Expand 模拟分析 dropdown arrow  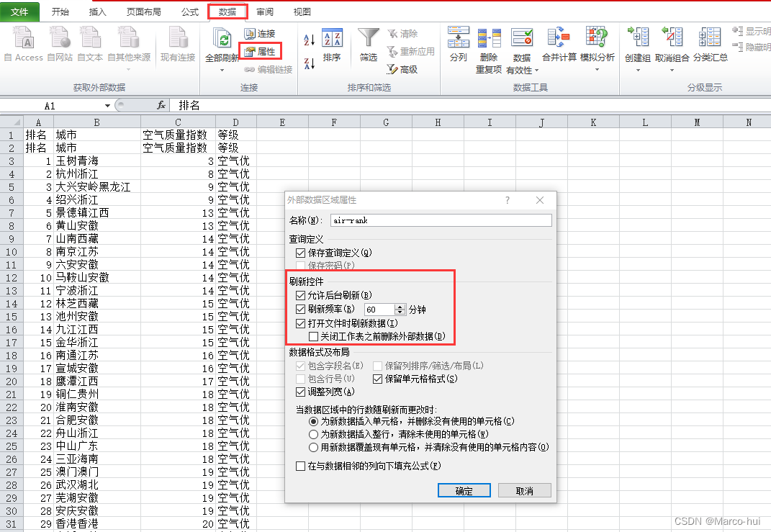pos(597,70)
